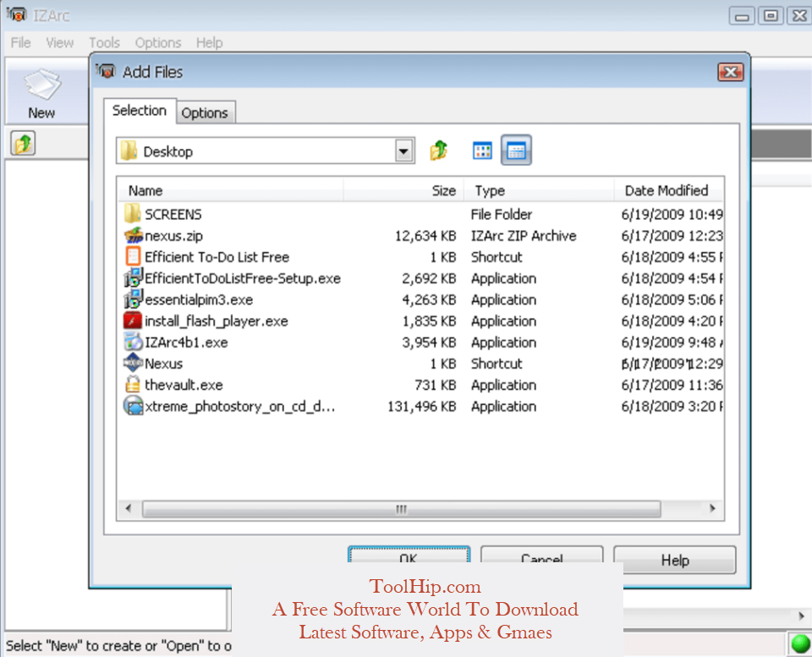Sort file list by Type column

pos(539,190)
